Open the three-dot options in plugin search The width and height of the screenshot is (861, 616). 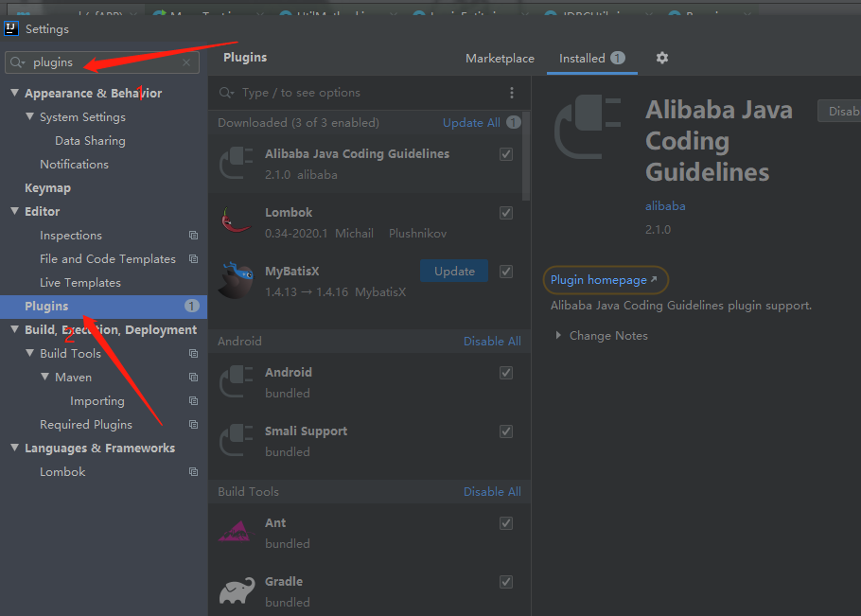click(x=512, y=92)
